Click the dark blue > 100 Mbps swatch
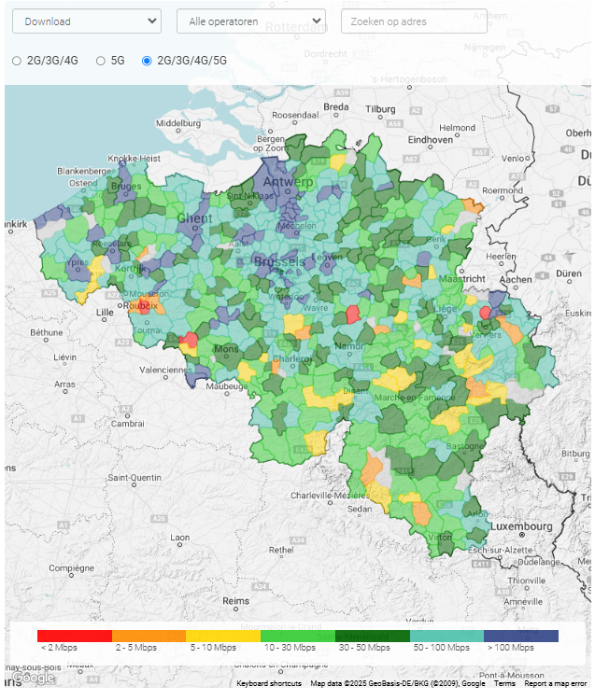This screenshot has height=700, width=595. point(521,636)
